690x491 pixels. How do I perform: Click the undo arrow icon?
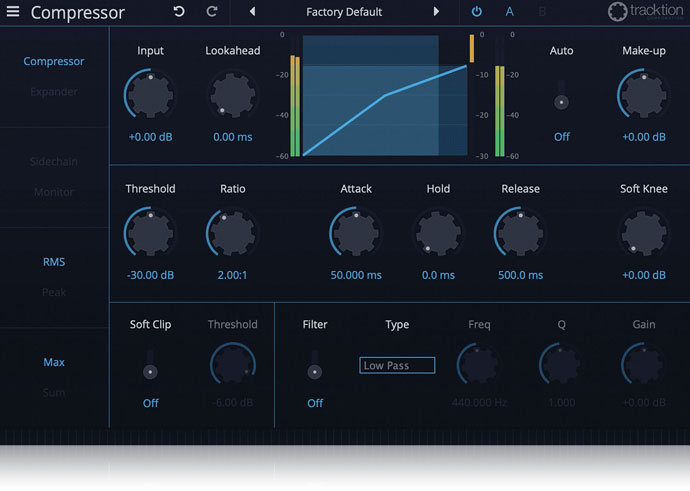pos(179,12)
